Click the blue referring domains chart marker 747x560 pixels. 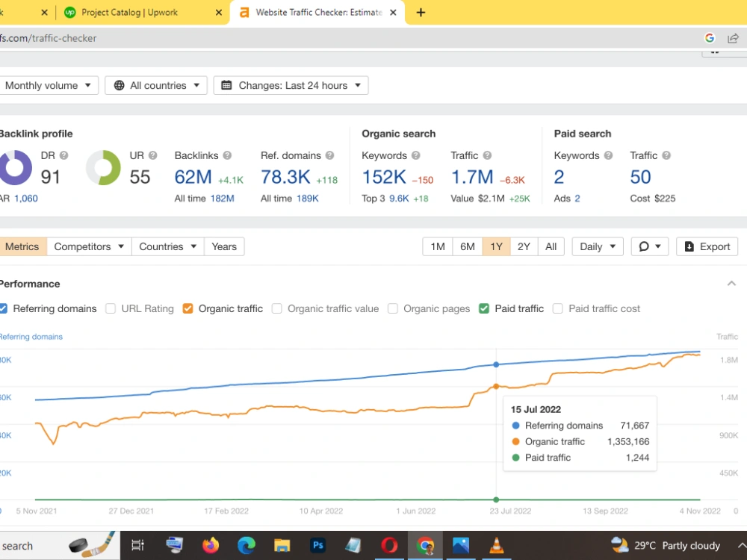(x=496, y=364)
